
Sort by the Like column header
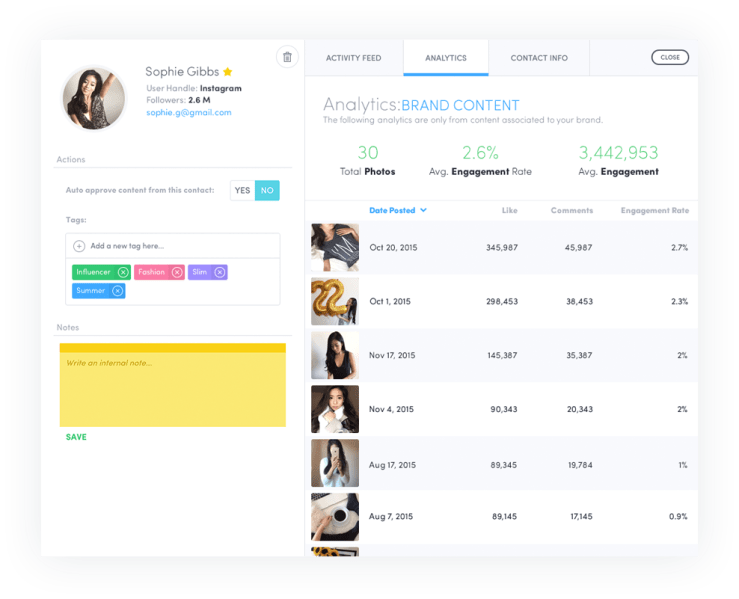[x=509, y=210]
